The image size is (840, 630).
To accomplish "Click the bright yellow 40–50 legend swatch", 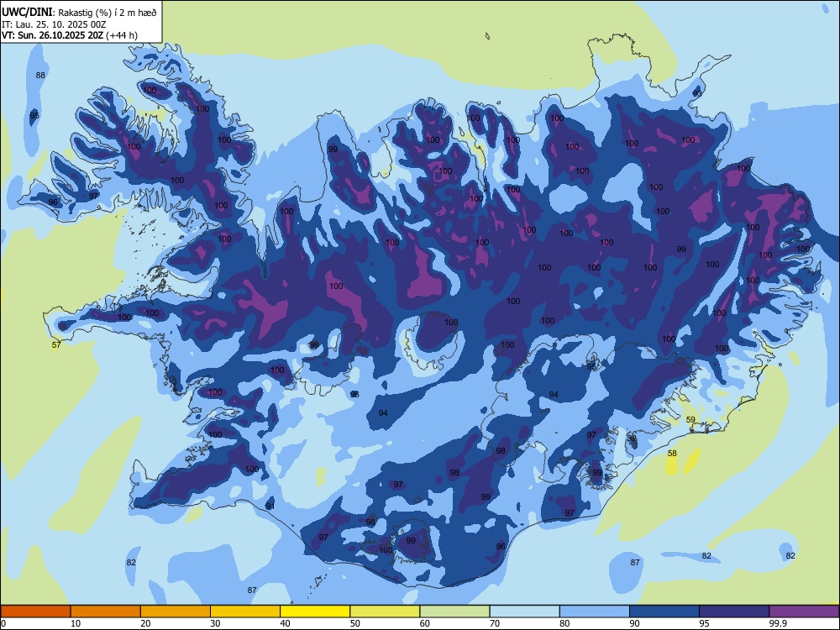I will click(315, 612).
